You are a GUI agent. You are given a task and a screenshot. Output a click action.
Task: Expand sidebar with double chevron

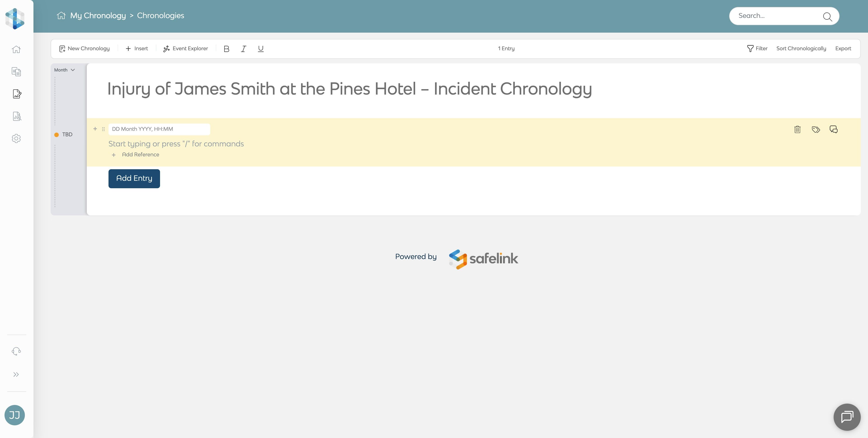pyautogui.click(x=16, y=375)
